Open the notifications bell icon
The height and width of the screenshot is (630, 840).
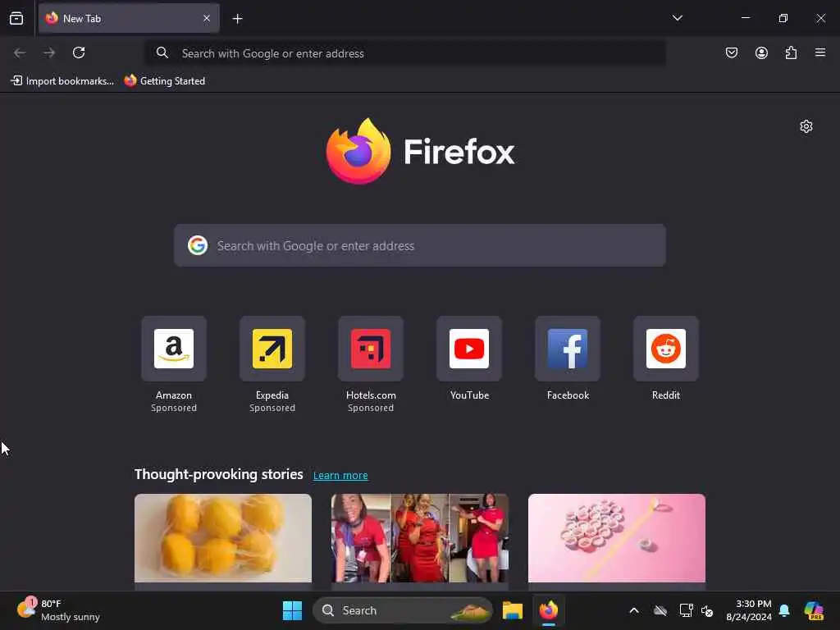click(784, 610)
